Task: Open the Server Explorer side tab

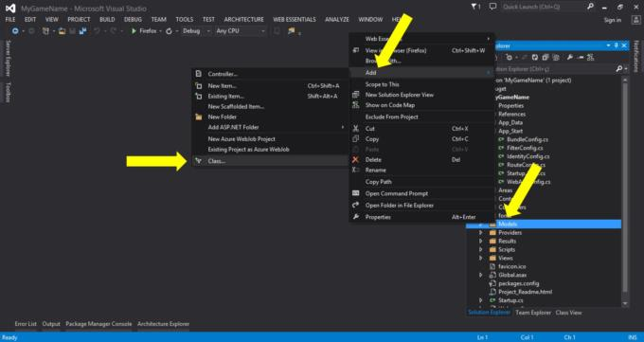Action: pos(8,58)
